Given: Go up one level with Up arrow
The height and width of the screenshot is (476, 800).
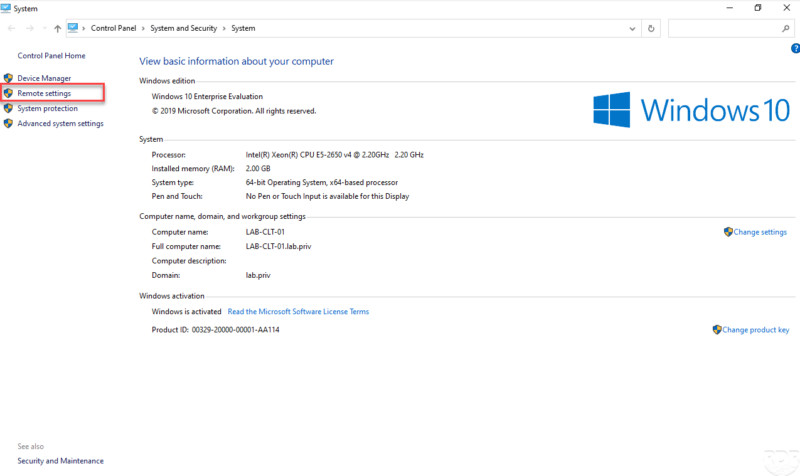Looking at the screenshot, I should click(57, 29).
